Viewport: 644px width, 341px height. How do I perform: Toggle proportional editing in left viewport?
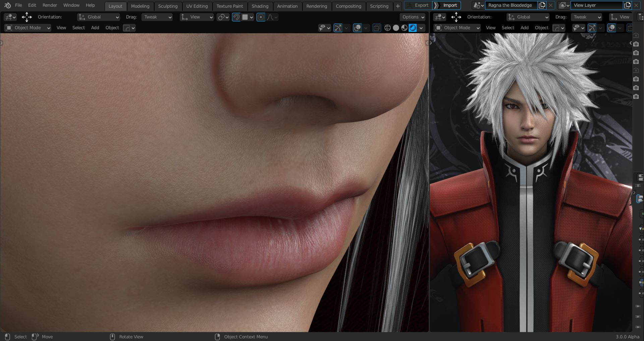pyautogui.click(x=261, y=17)
